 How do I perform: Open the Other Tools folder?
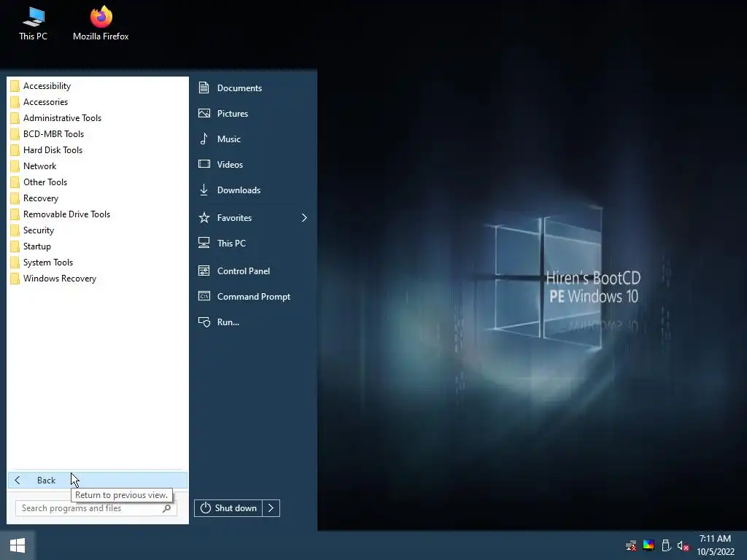(97, 182)
